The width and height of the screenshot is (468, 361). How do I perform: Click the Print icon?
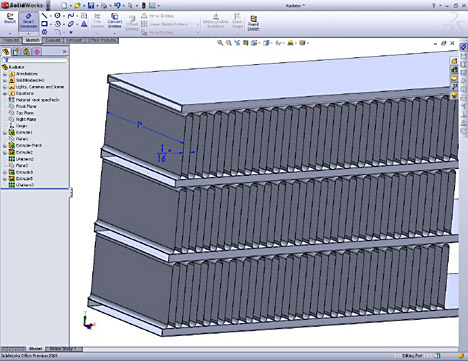(x=104, y=5)
